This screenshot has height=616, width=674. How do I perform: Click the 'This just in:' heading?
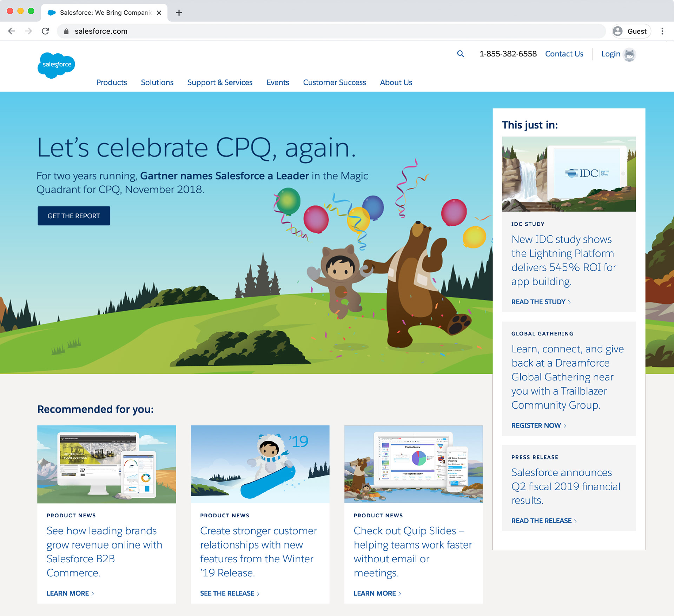[530, 125]
